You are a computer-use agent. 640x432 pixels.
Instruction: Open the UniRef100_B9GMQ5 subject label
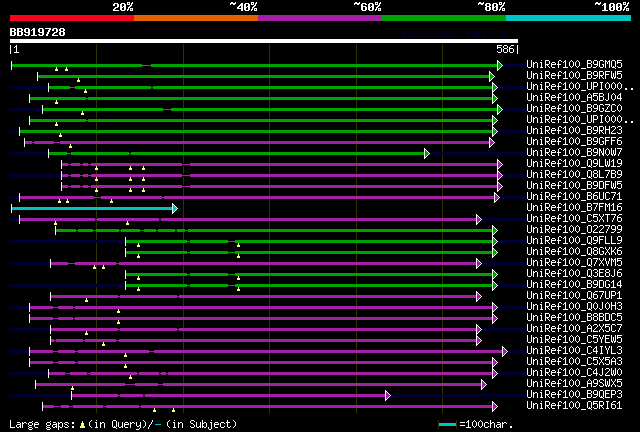(574, 65)
